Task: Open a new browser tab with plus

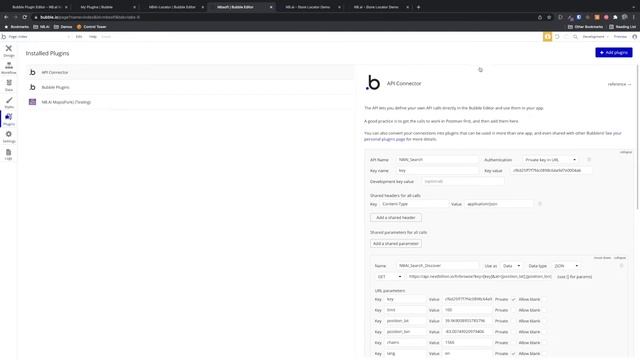Action: pyautogui.click(x=418, y=7)
